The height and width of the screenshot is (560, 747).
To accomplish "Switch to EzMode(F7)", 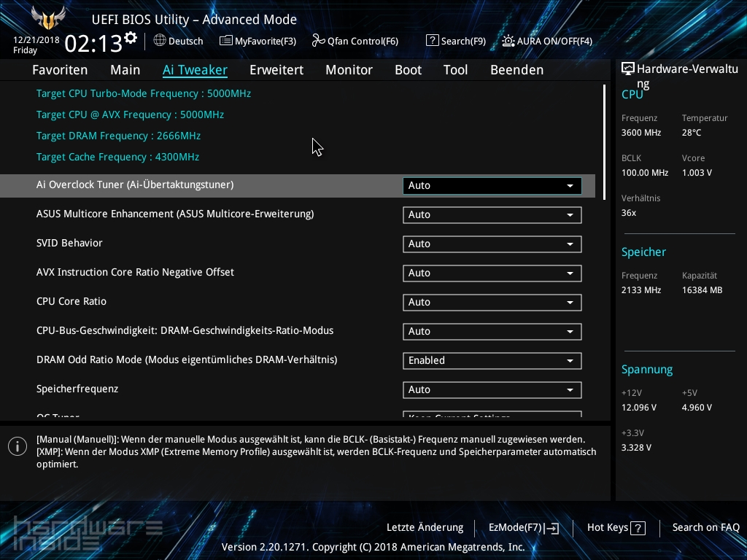I will (522, 527).
